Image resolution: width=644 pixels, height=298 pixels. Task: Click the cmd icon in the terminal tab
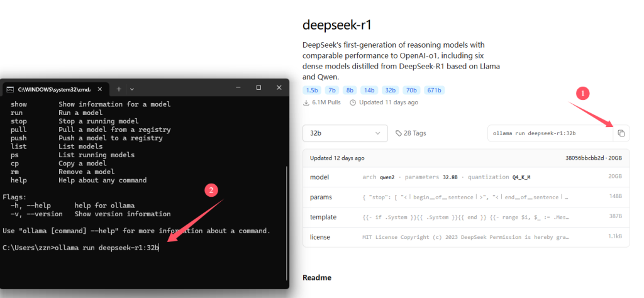pyautogui.click(x=11, y=89)
